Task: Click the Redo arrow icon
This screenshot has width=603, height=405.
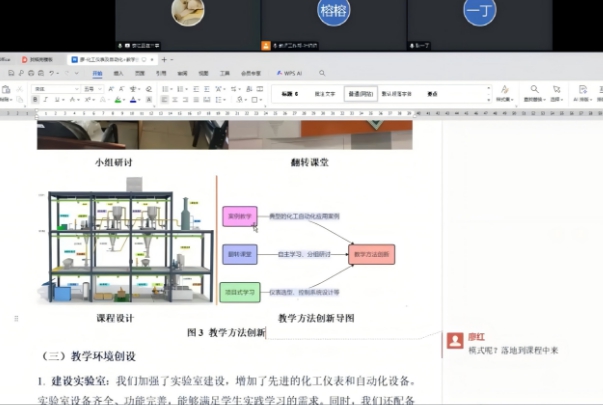Action: click(x=67, y=73)
